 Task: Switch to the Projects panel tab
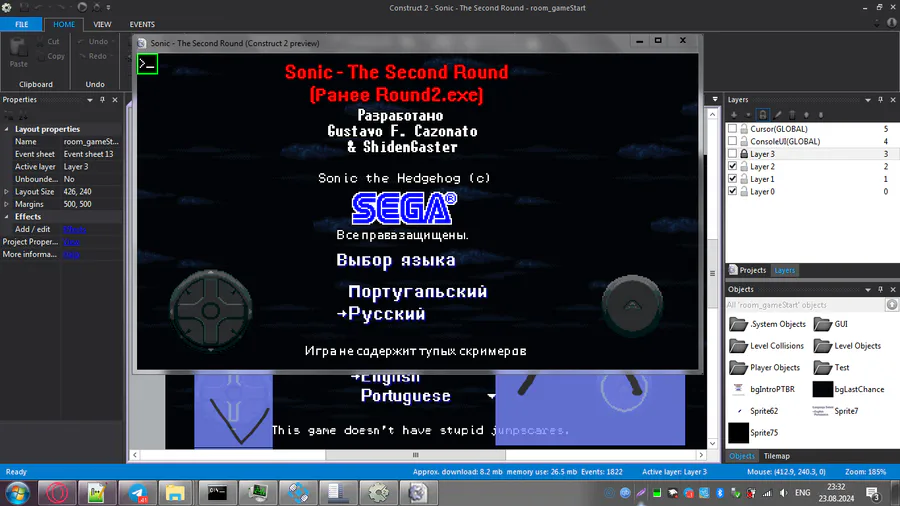click(x=747, y=270)
